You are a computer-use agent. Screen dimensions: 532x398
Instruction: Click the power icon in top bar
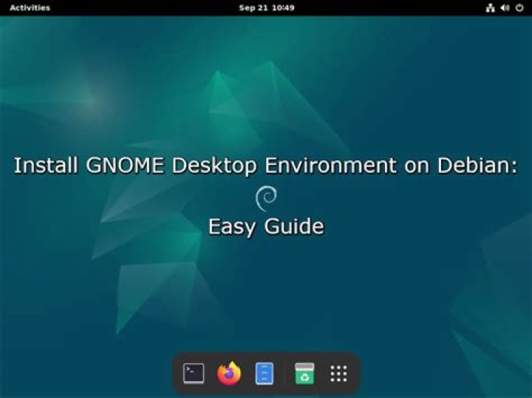point(519,8)
